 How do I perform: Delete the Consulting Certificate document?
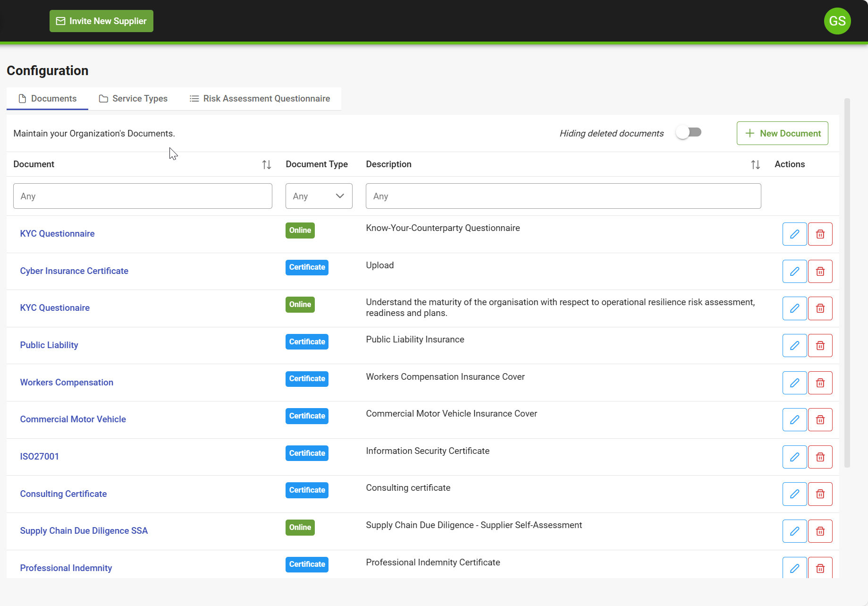[820, 494]
